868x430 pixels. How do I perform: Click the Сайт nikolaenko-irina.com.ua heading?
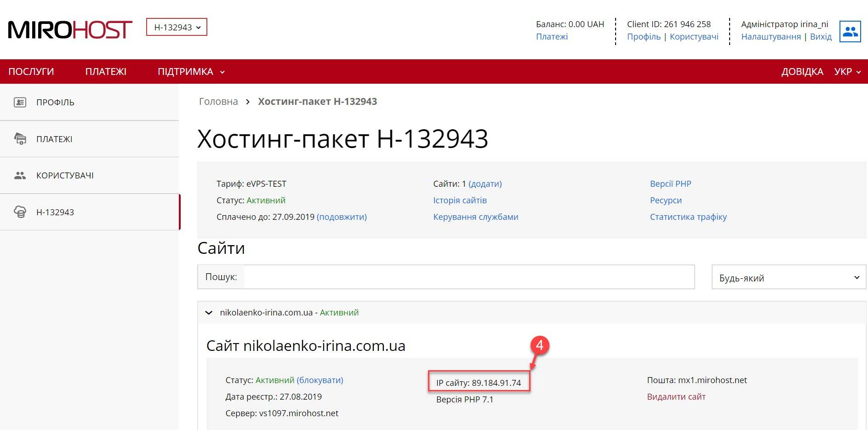306,346
